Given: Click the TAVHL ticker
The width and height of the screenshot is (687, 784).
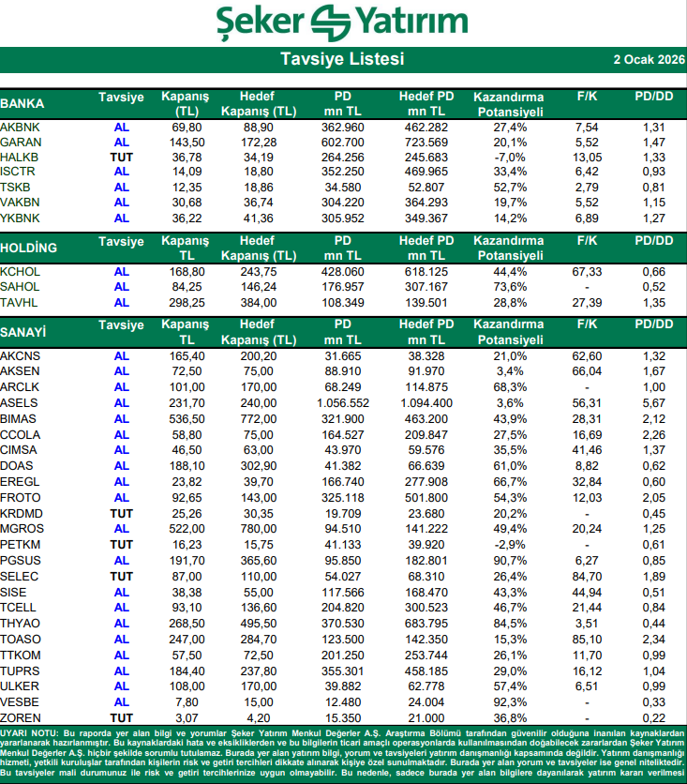Looking at the screenshot, I should (20, 302).
